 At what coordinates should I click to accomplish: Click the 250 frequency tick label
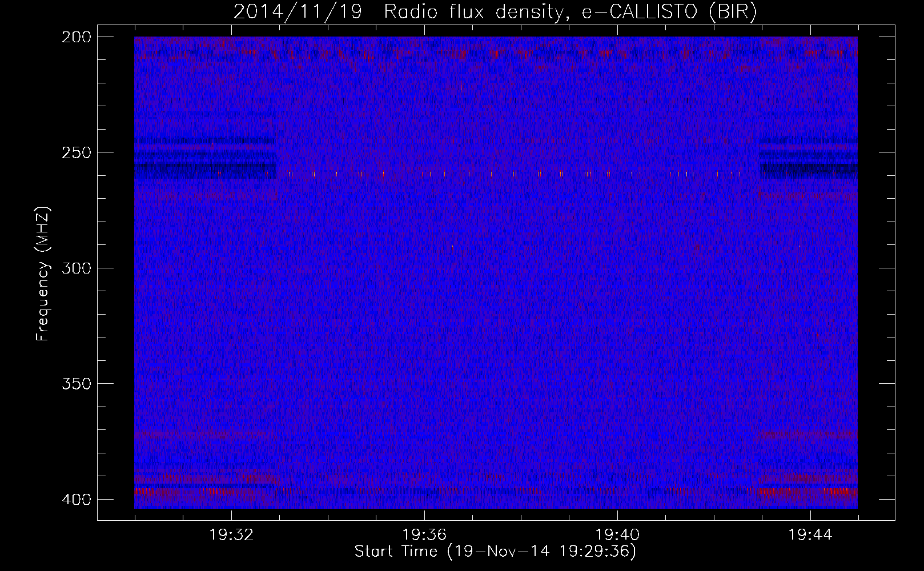[76, 152]
